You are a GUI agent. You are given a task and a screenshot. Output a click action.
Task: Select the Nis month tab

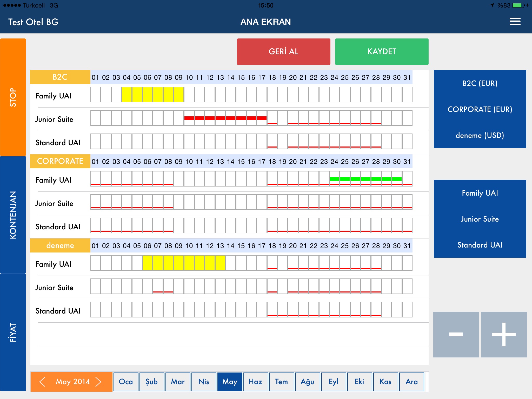pyautogui.click(x=204, y=382)
